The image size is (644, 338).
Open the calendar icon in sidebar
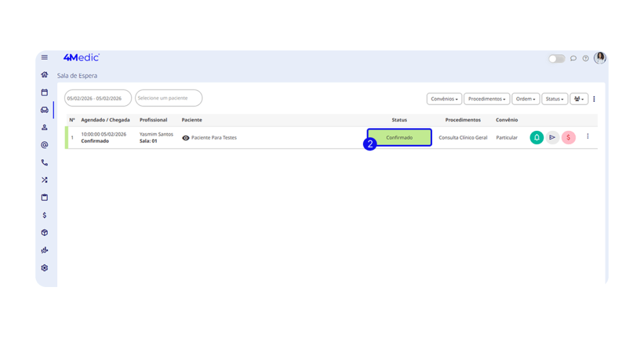(45, 92)
